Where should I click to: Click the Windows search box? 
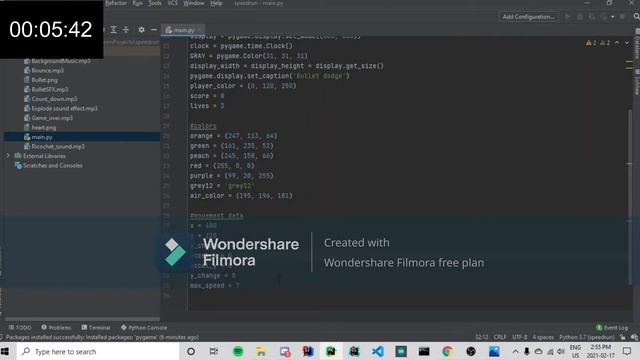[x=97, y=351]
